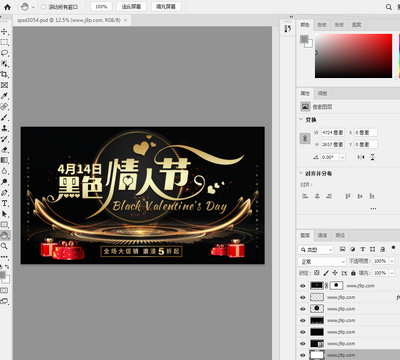Switch to the Swatches (色板) tab
This screenshot has height=360, width=400.
[x=322, y=25]
